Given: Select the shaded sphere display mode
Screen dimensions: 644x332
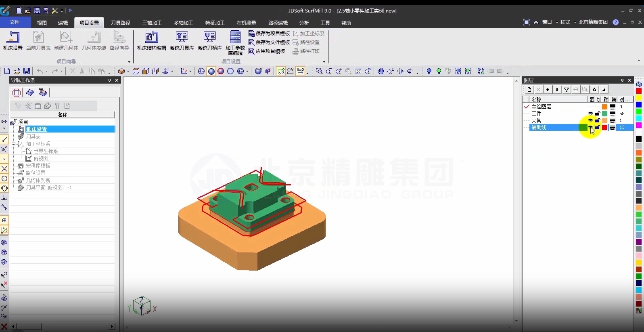Looking at the screenshot, I should 211,71.
